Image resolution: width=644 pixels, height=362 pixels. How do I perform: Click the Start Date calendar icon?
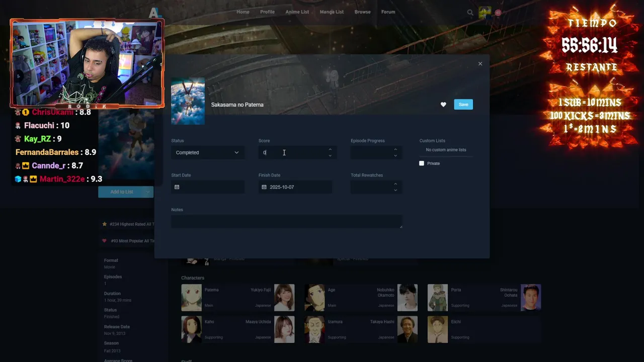point(177,187)
